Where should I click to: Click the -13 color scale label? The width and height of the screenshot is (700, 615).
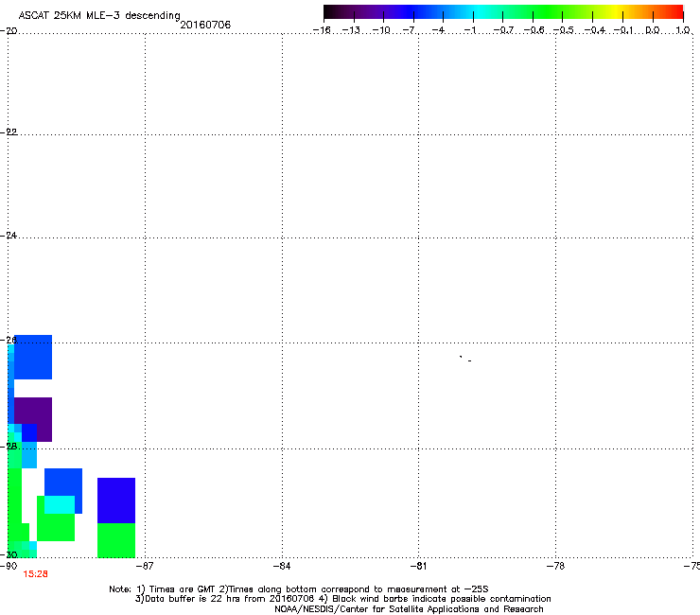point(351,30)
